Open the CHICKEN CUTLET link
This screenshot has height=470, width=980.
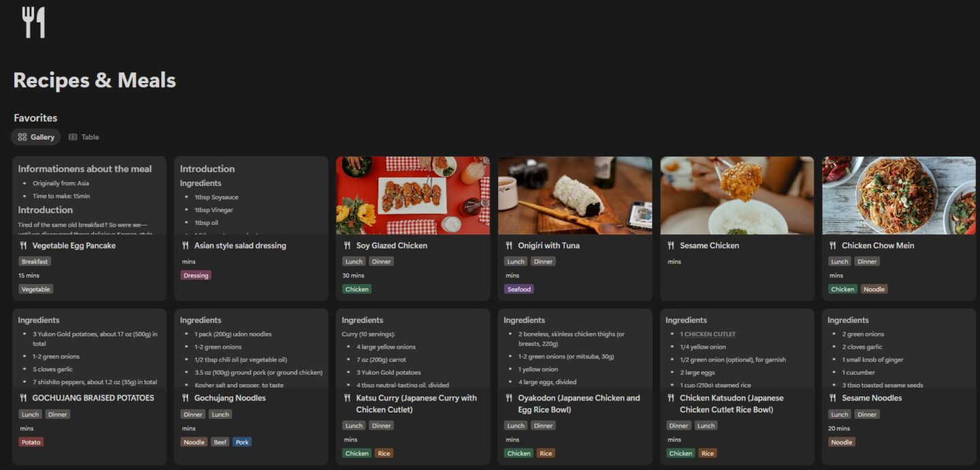coord(712,334)
